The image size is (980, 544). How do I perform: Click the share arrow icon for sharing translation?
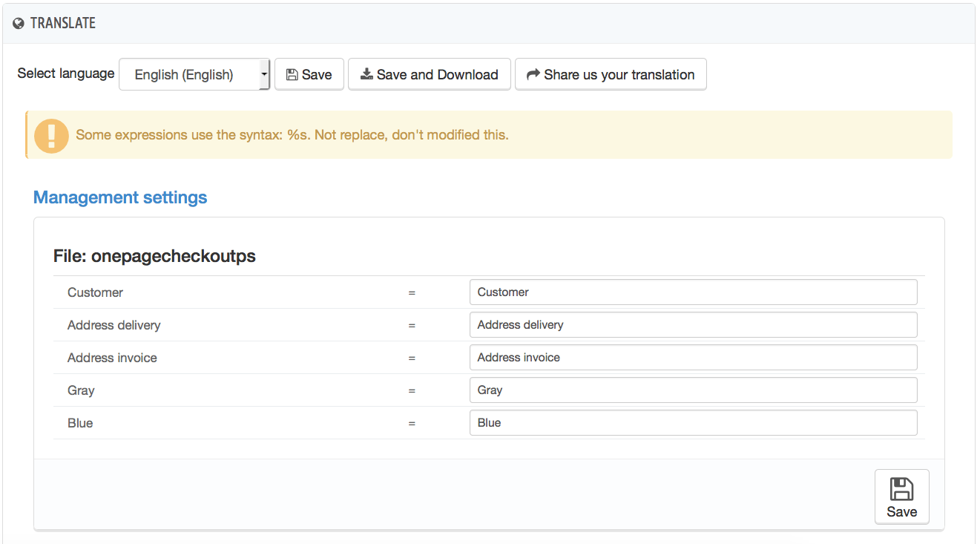coord(533,75)
